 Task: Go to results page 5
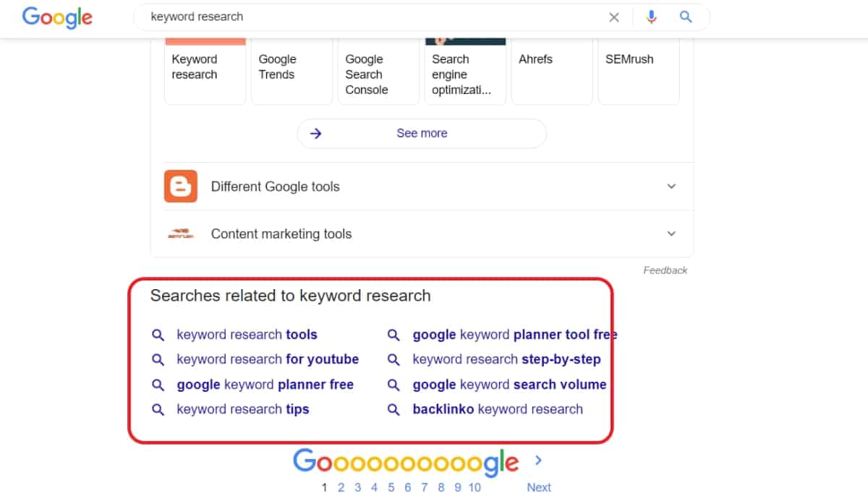391,487
